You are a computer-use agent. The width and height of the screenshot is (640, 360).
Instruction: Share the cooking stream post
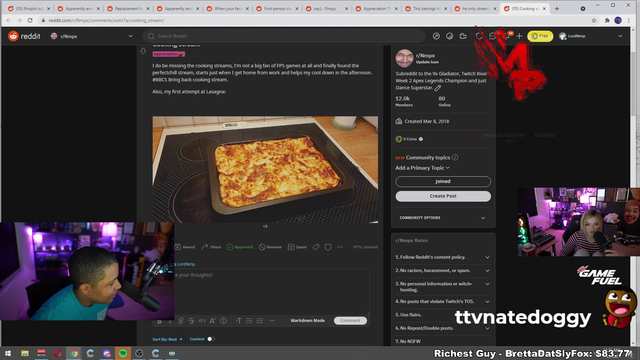click(x=211, y=247)
